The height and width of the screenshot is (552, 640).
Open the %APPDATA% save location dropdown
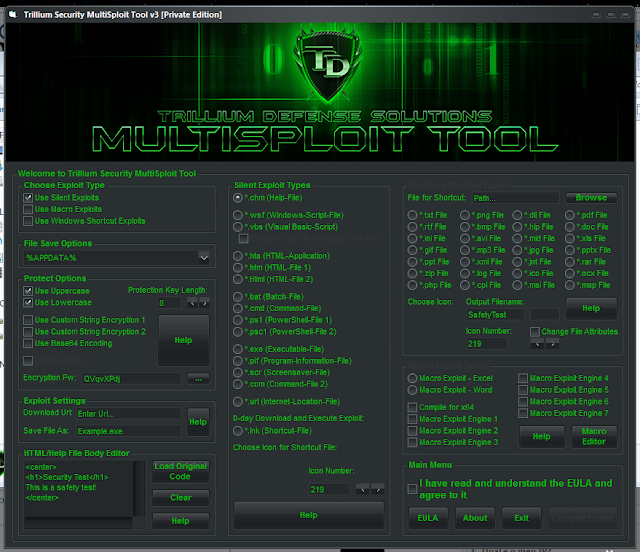pyautogui.click(x=204, y=258)
